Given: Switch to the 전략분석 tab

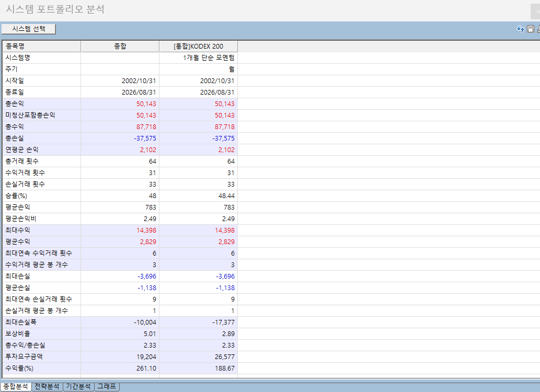Looking at the screenshot, I should [x=47, y=386].
